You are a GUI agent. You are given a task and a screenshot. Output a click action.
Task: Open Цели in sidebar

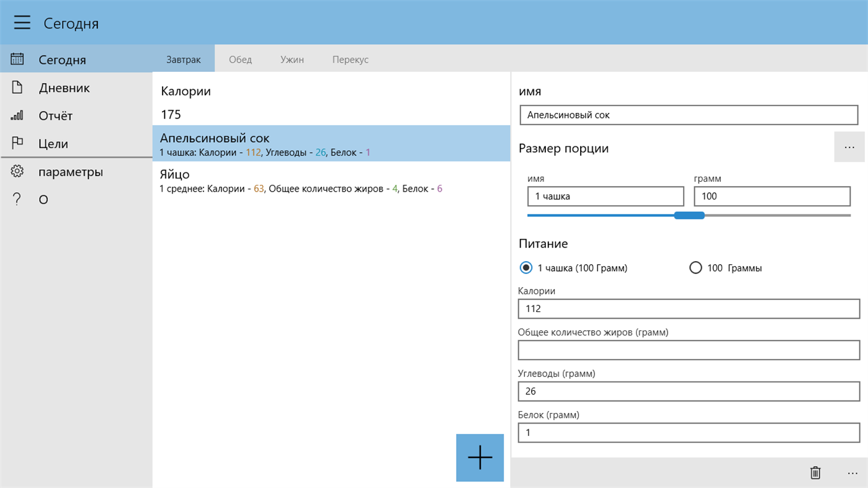[x=76, y=143]
